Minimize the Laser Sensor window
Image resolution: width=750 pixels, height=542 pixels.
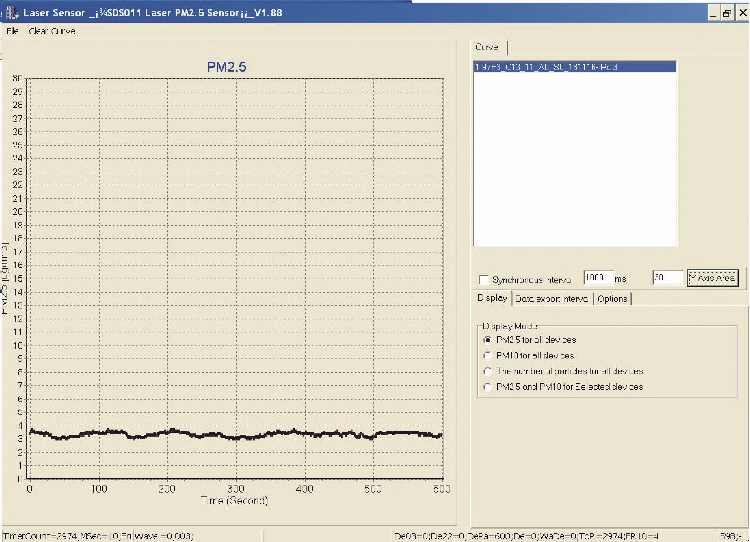[712, 12]
